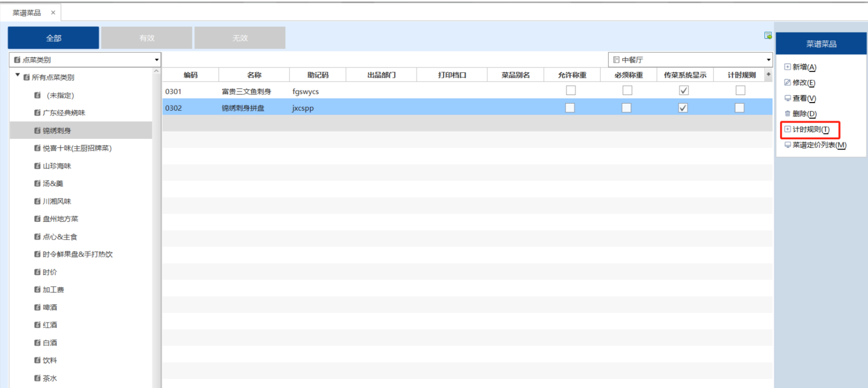
Task: Switch to the 无效 filter tab
Action: (x=240, y=38)
